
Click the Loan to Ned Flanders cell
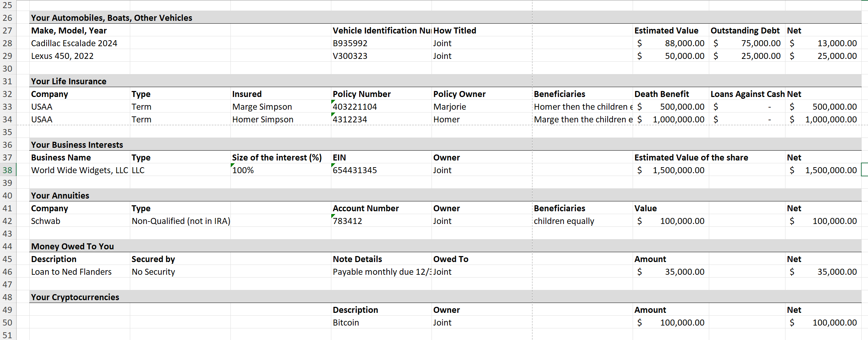[x=80, y=272]
